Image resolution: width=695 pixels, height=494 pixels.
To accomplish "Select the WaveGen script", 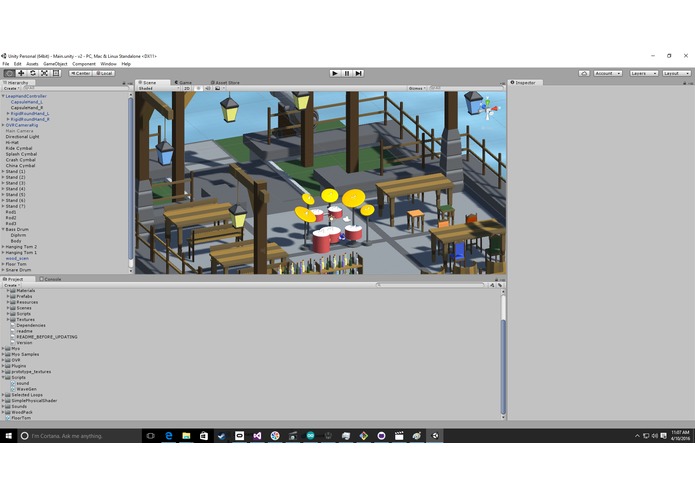I will [27, 389].
